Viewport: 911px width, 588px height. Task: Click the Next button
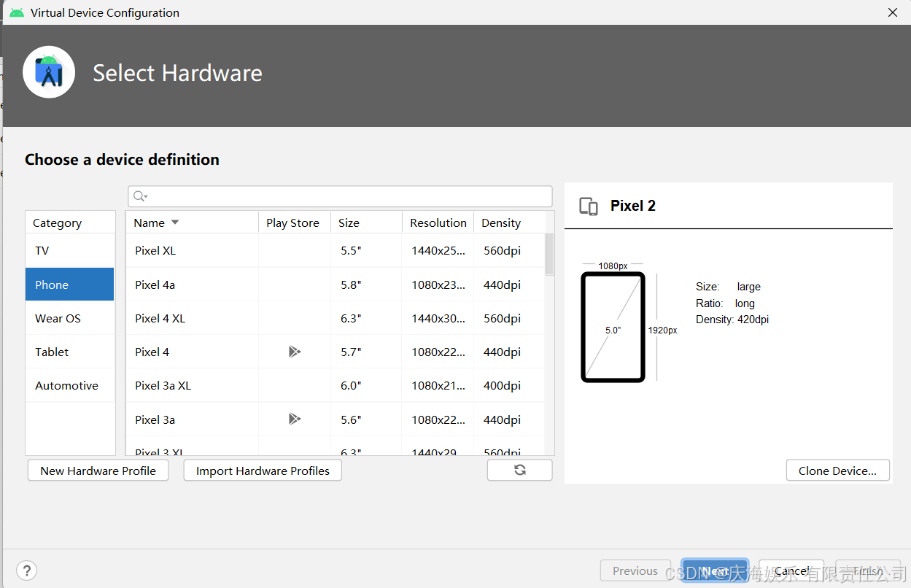(x=715, y=570)
